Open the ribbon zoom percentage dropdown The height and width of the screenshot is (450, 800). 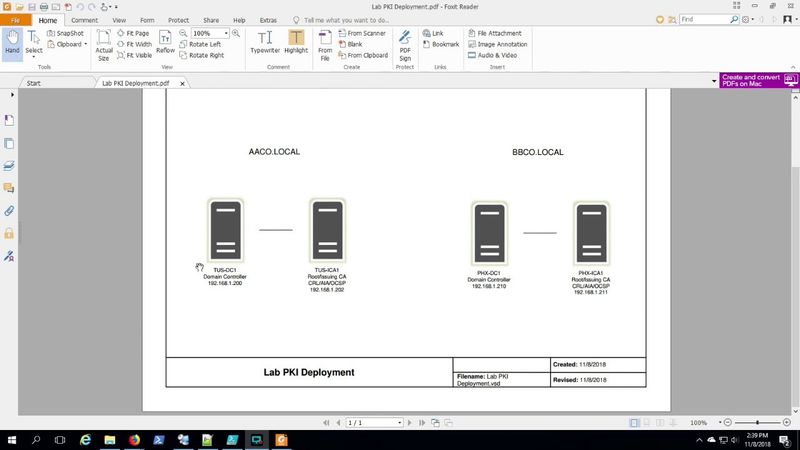point(226,33)
